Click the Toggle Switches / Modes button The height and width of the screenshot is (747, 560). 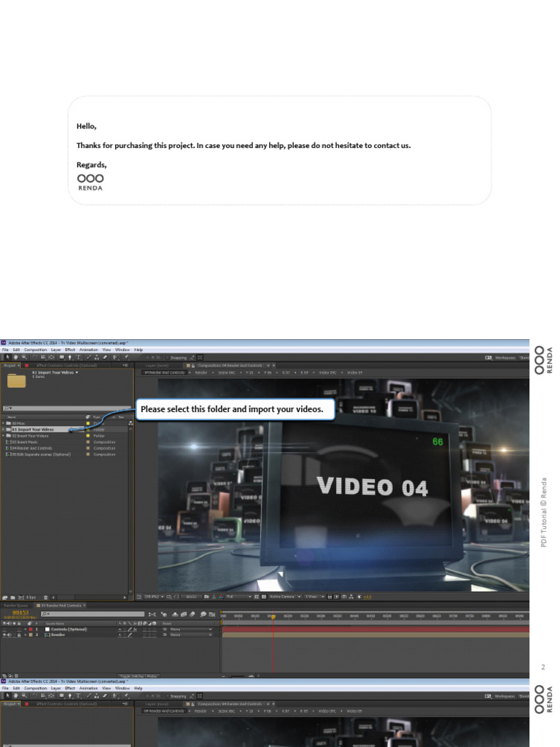point(139,676)
